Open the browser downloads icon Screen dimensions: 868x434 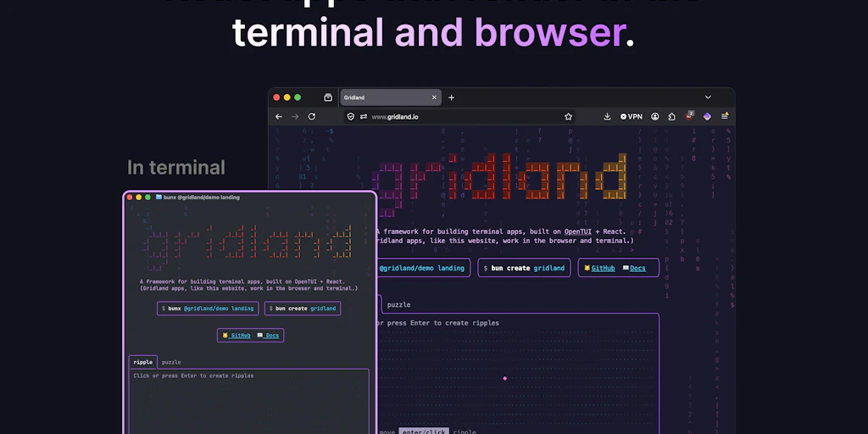click(607, 117)
